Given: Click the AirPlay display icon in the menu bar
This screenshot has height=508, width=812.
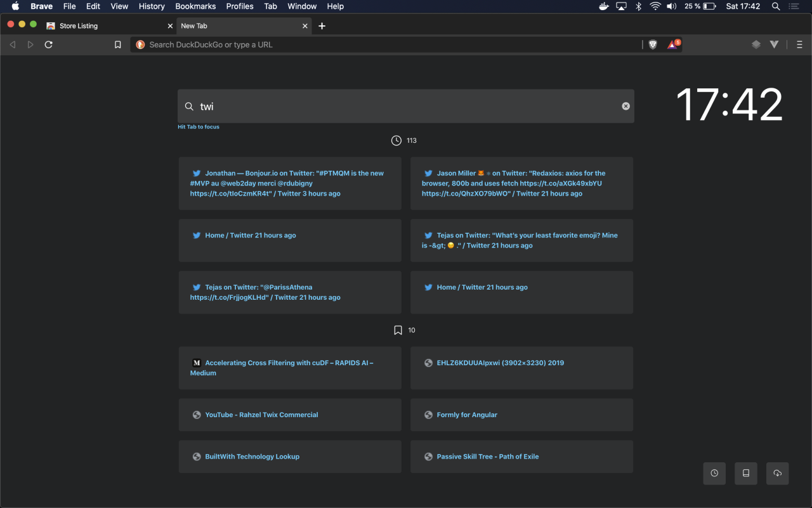Looking at the screenshot, I should (622, 6).
